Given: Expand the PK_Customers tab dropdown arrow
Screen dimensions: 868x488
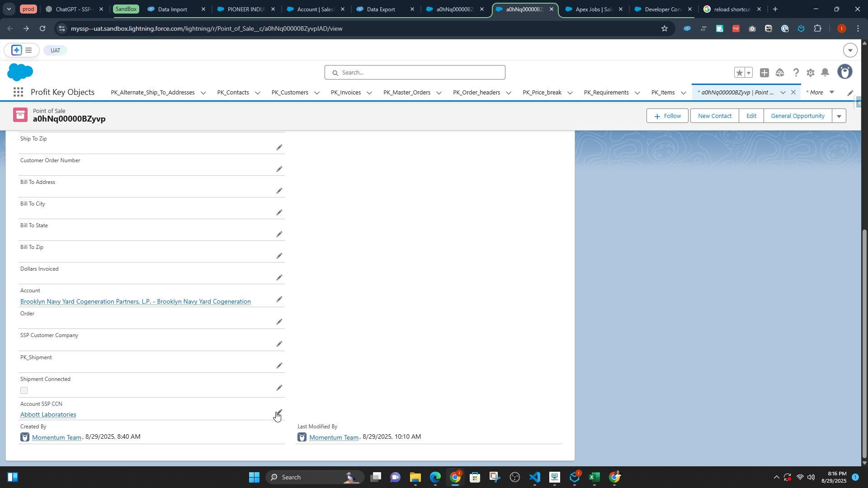Looking at the screenshot, I should (317, 93).
